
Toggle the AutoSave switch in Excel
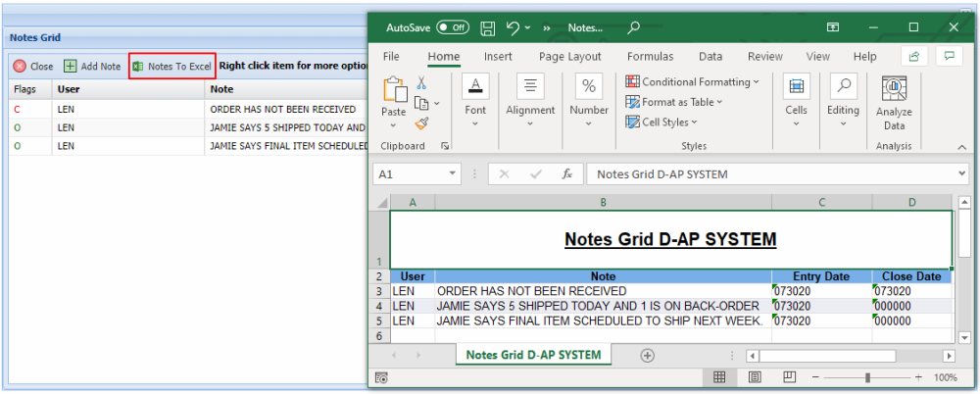click(453, 27)
